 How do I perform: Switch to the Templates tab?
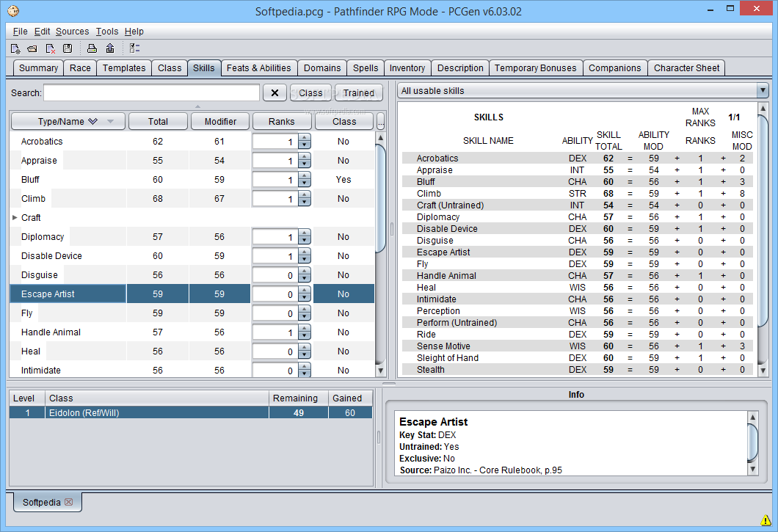click(124, 68)
